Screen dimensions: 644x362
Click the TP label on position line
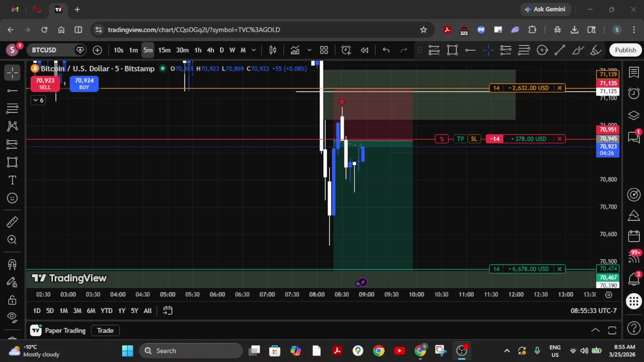[460, 139]
